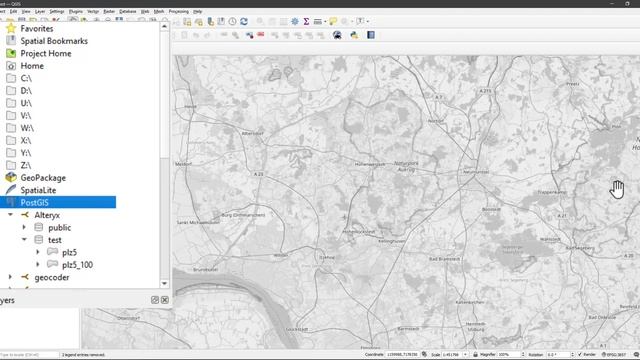Click the Magnifier percentage field

(508, 355)
